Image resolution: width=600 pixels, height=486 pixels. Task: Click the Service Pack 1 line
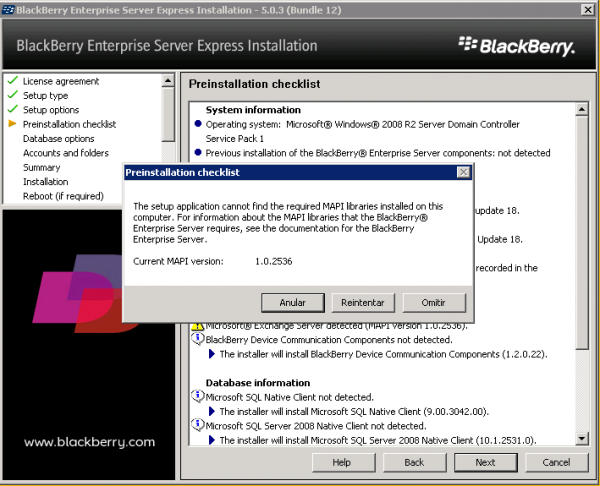coord(235,139)
